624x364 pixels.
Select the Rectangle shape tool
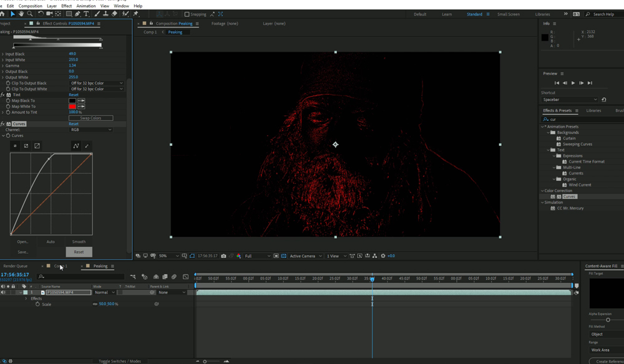(x=69, y=14)
